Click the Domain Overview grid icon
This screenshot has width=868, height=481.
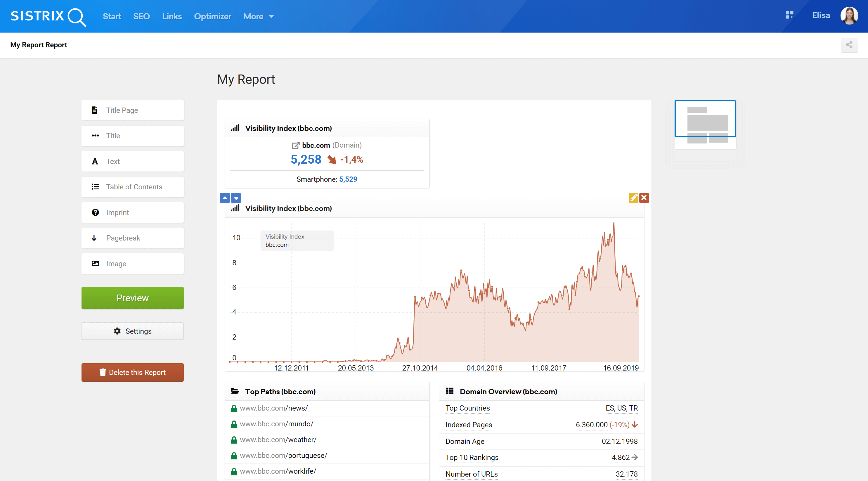point(450,391)
